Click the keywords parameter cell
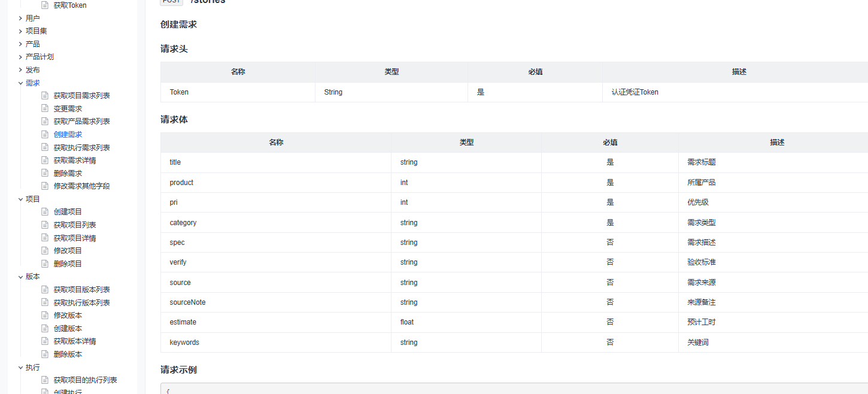Image resolution: width=868 pixels, height=394 pixels. point(276,343)
